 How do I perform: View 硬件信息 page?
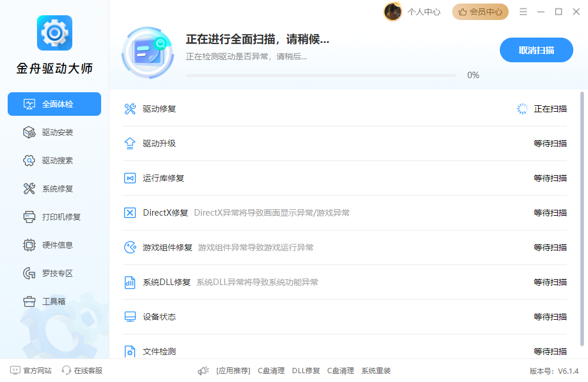coord(54,245)
